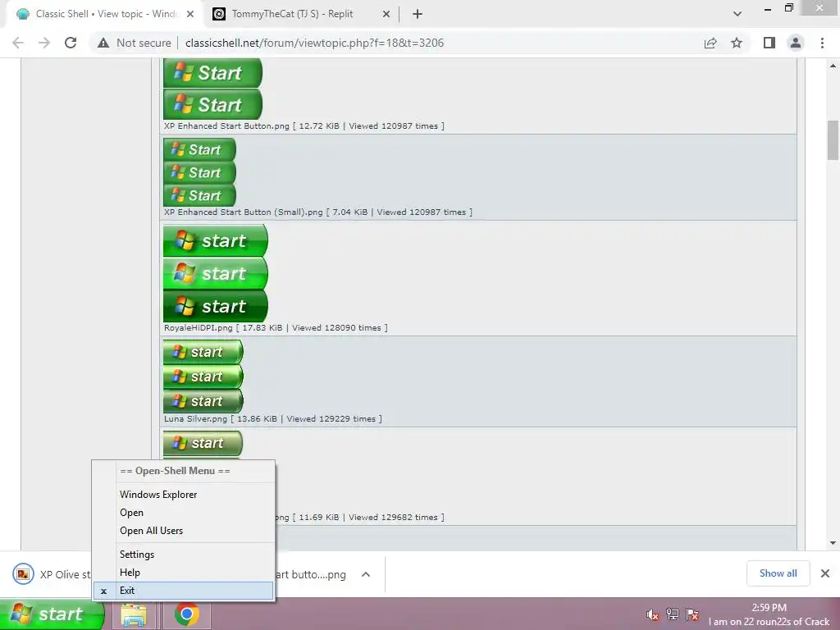Expand download item options chevron

pyautogui.click(x=366, y=574)
